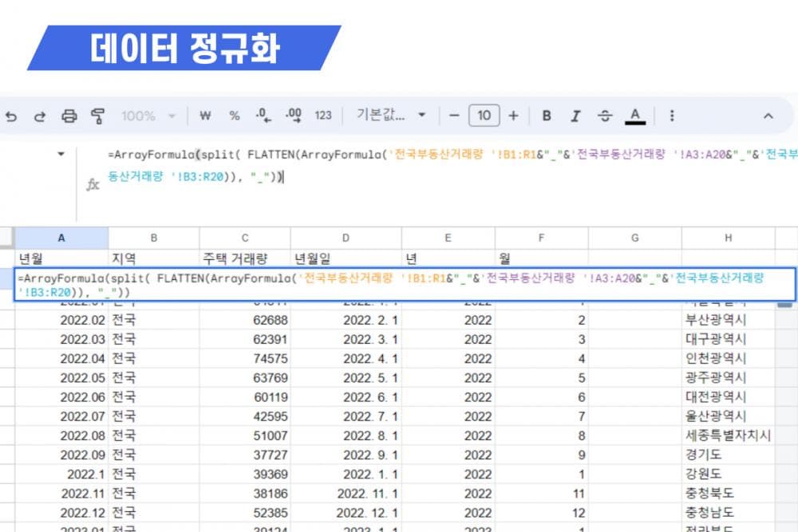Click cell 대구광역시
This screenshot has width=798, height=532.
(729, 339)
